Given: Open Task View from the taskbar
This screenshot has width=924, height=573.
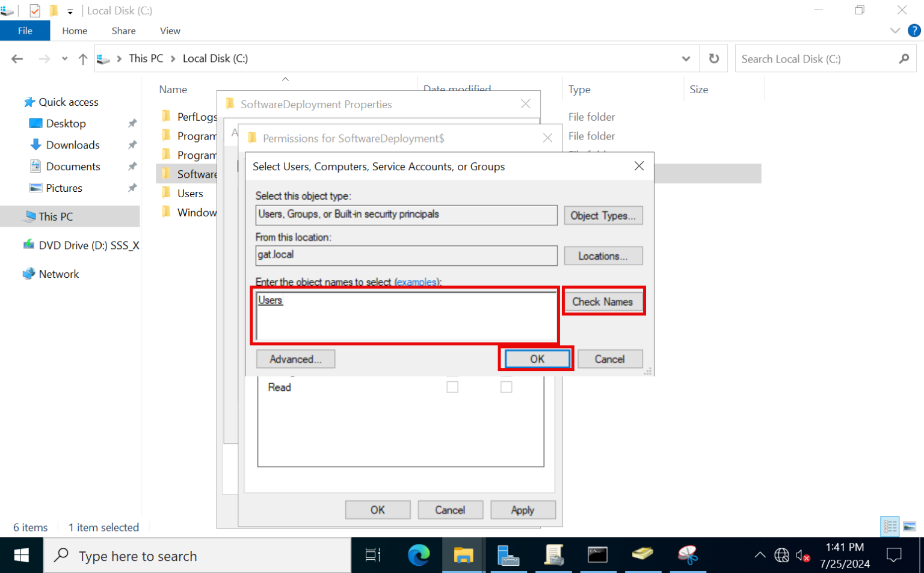Looking at the screenshot, I should [373, 555].
